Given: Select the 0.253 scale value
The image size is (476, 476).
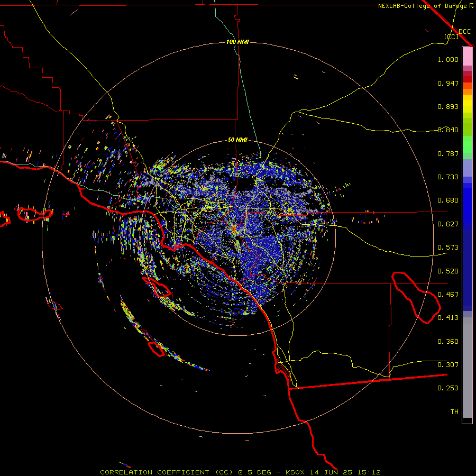Looking at the screenshot, I should 448,388.
